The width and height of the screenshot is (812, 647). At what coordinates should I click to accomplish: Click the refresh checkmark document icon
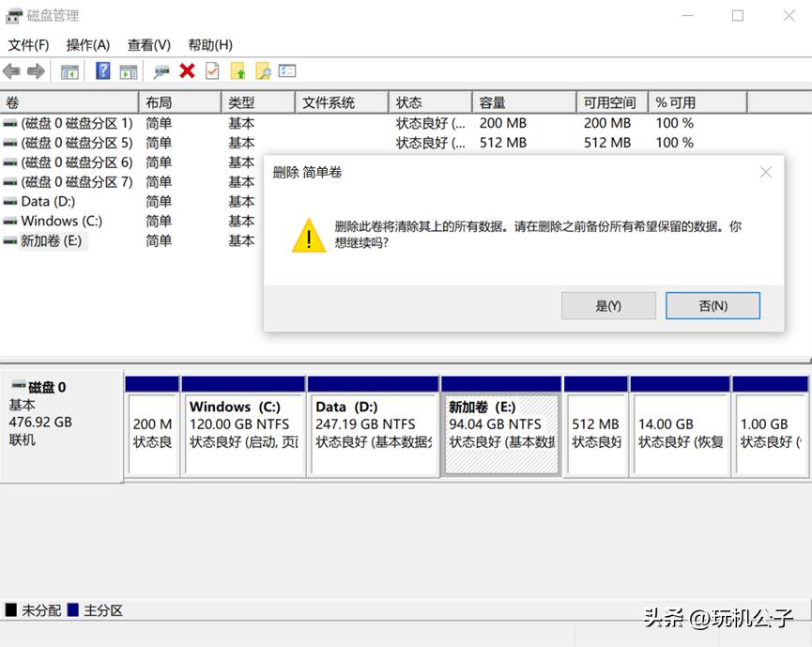click(x=210, y=70)
